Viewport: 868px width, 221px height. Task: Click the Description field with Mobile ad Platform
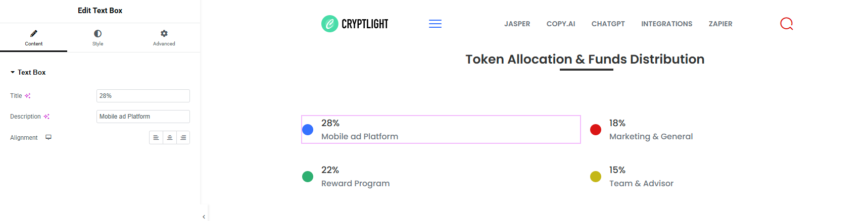click(x=143, y=117)
